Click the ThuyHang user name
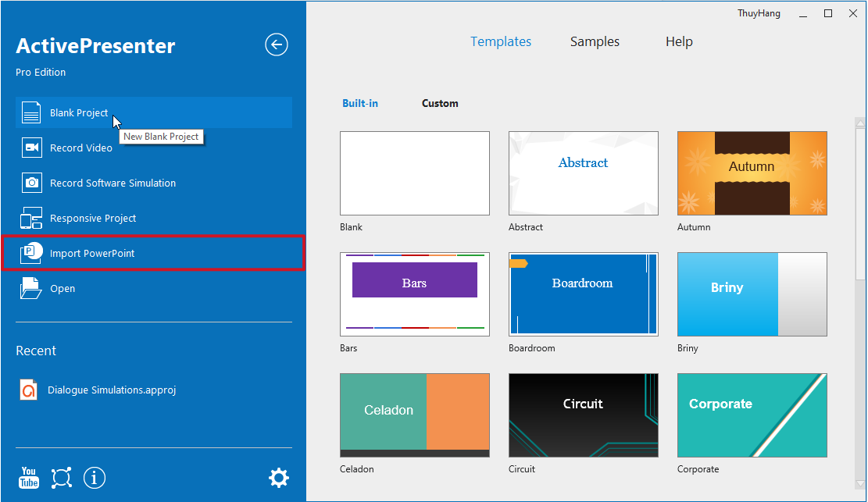This screenshot has width=868, height=502. coord(759,13)
